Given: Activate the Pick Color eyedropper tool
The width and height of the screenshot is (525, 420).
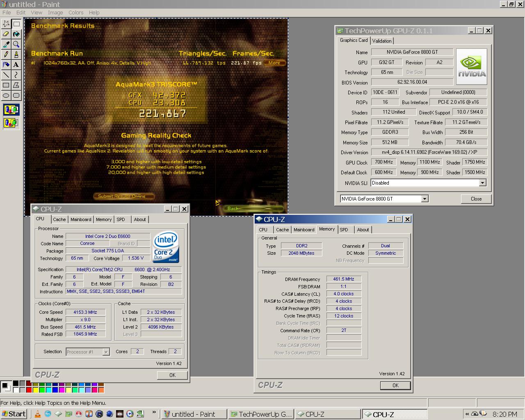Looking at the screenshot, I should (x=6, y=44).
